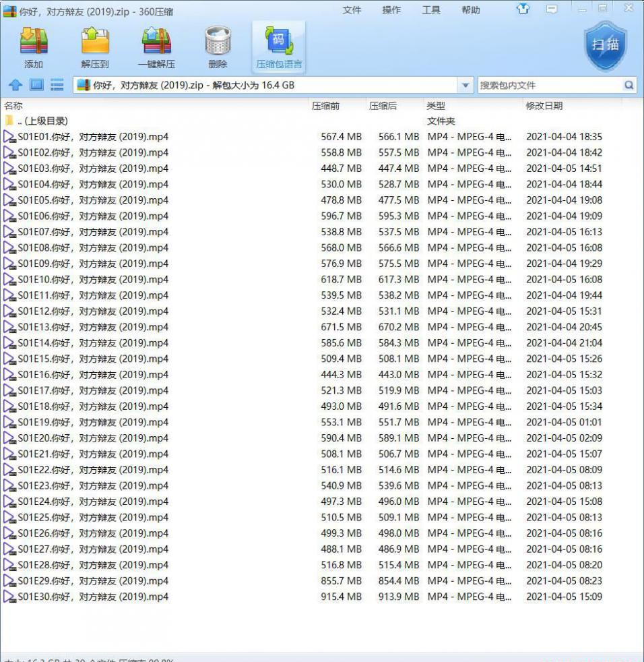Click the skin (shirt) icon in title bar
This screenshot has width=644, height=662.
click(523, 9)
